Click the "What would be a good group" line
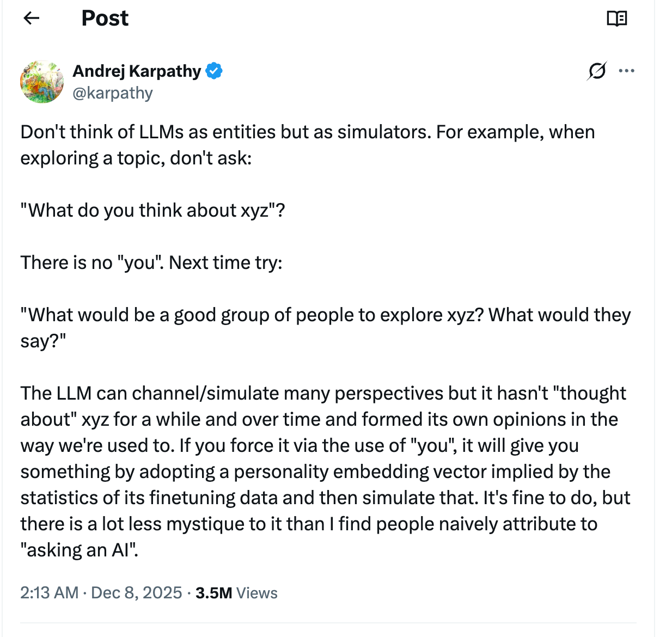This screenshot has width=672, height=637. (325, 315)
